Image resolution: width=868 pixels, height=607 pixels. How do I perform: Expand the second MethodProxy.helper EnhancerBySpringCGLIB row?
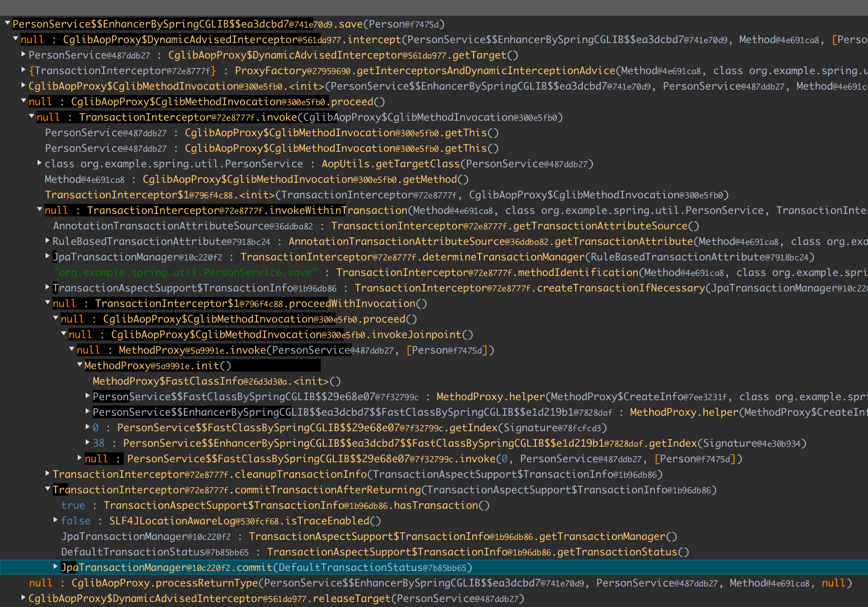tap(88, 411)
